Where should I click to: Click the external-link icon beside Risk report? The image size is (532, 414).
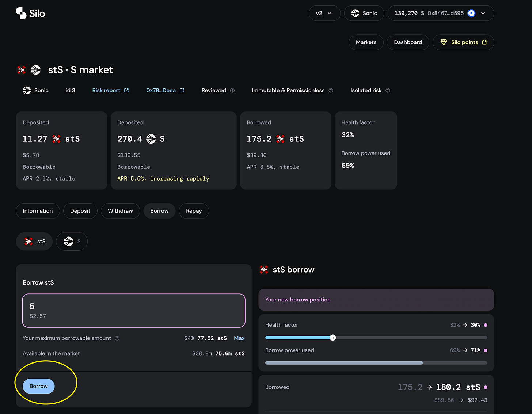point(126,90)
